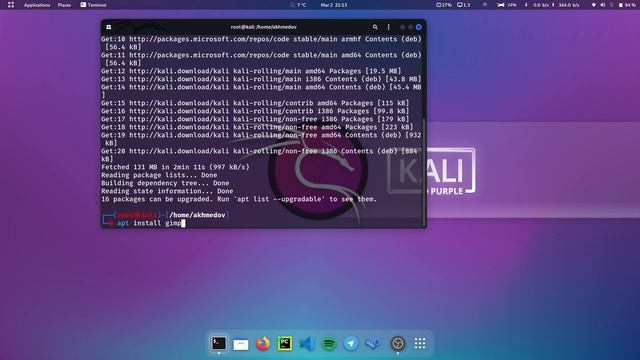Open the Files manager in the dock
The width and height of the screenshot is (640, 360).
pyautogui.click(x=241, y=344)
